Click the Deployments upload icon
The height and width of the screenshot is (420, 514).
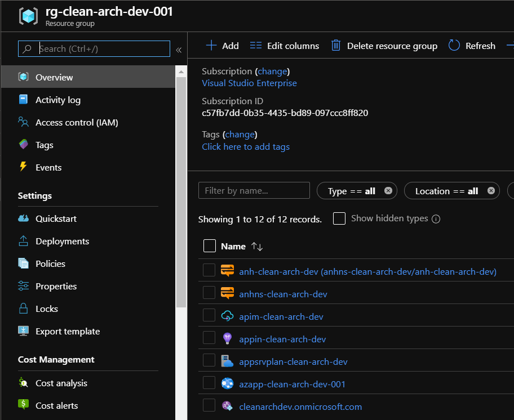23,241
